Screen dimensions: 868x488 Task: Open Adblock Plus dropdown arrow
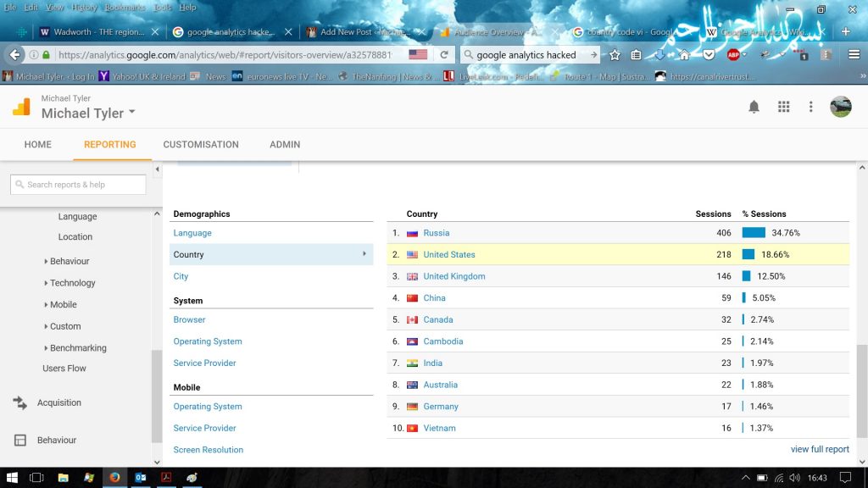744,55
